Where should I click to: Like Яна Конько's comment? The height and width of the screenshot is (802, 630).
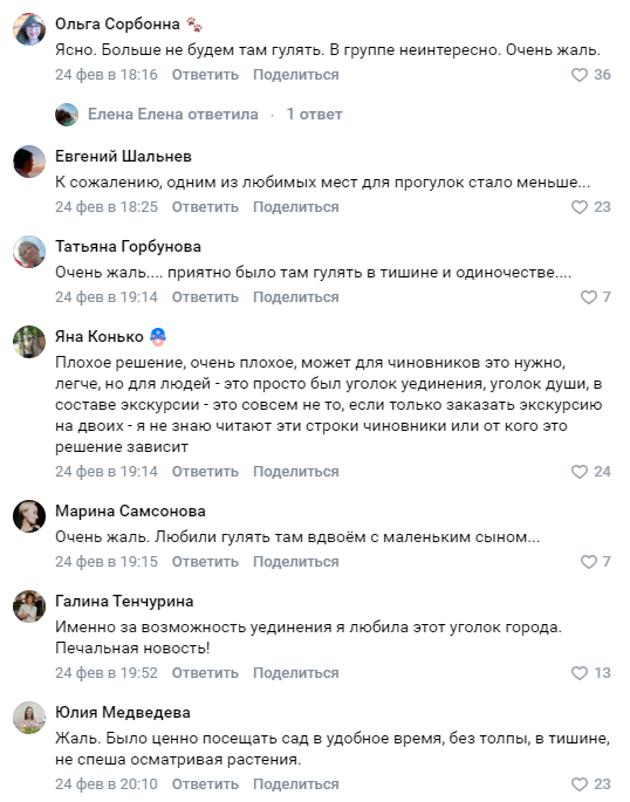(x=579, y=472)
